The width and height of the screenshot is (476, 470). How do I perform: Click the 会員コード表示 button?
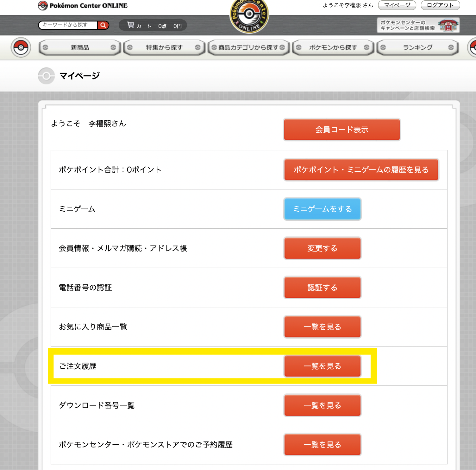(342, 130)
